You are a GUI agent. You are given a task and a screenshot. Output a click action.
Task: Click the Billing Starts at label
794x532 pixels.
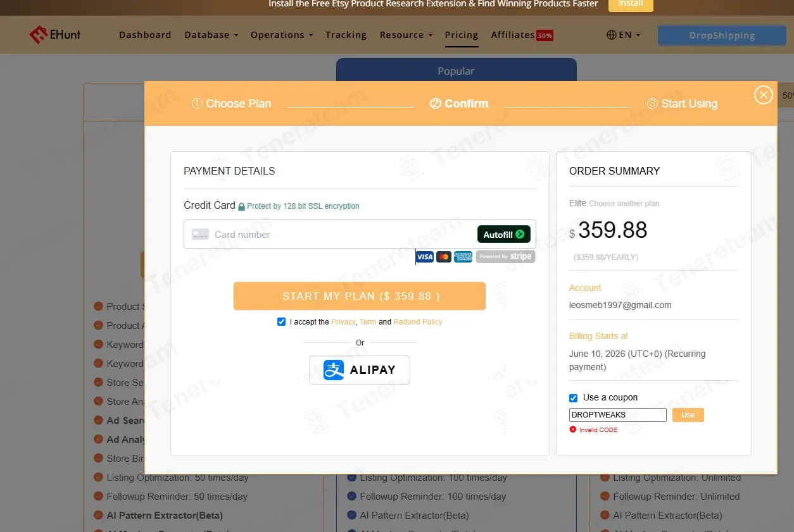(598, 336)
